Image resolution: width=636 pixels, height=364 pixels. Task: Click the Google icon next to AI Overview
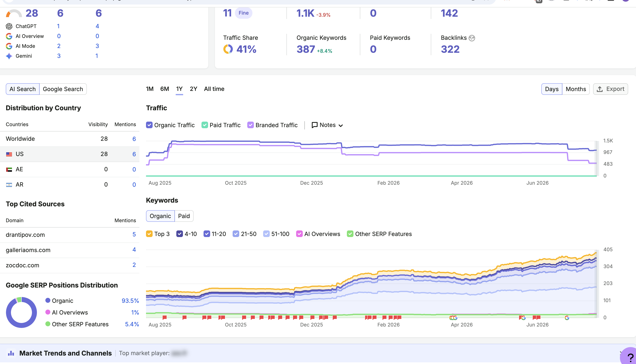point(9,36)
